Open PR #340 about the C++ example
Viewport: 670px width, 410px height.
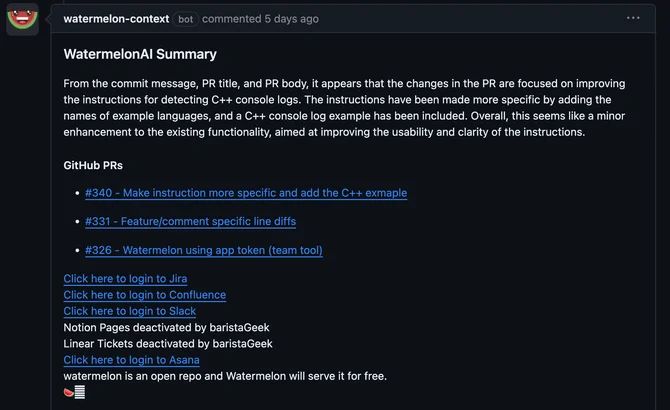tap(246, 193)
